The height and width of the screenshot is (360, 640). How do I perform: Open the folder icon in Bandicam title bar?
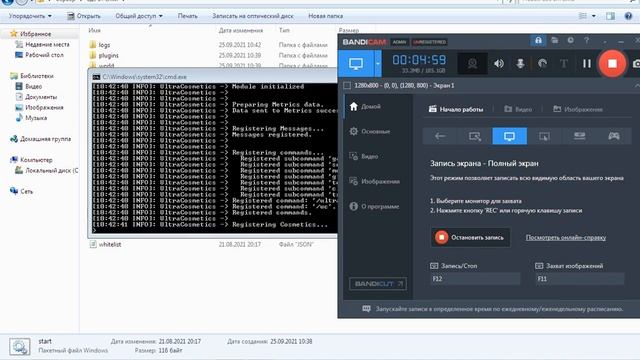[554, 40]
